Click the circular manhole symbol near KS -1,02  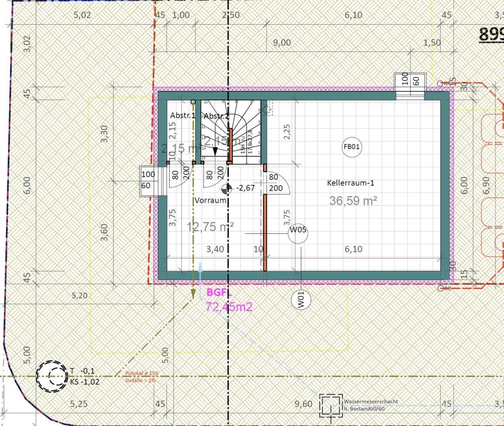tap(52, 376)
